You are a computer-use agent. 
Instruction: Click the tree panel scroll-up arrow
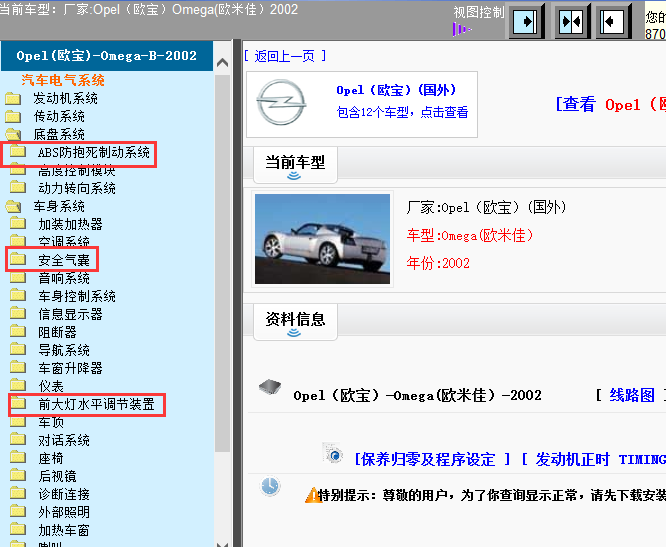point(223,63)
